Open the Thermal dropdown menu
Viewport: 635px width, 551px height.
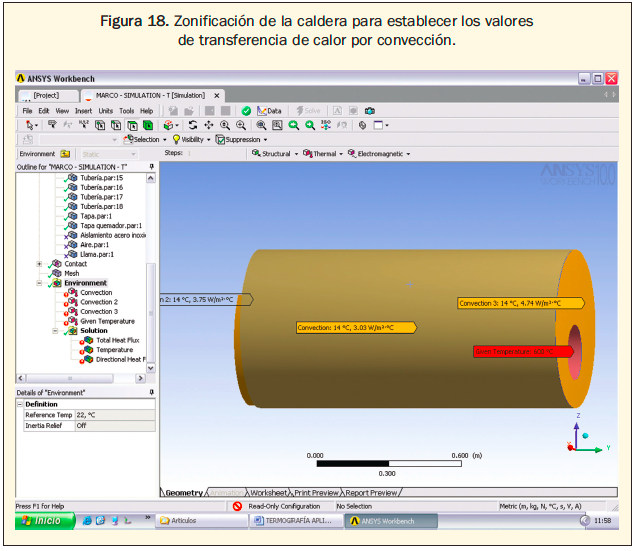pyautogui.click(x=324, y=154)
